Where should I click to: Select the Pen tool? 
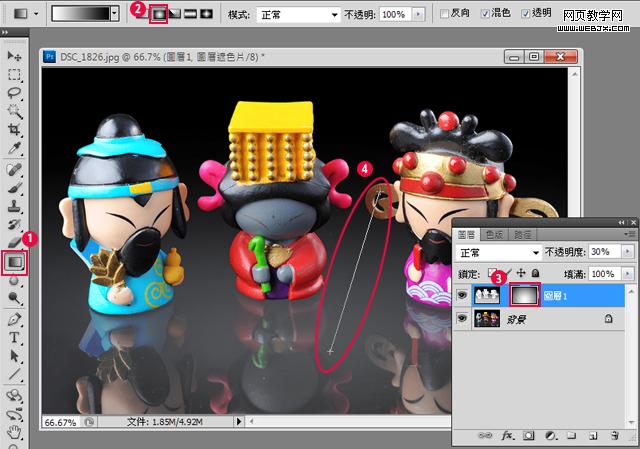click(14, 319)
